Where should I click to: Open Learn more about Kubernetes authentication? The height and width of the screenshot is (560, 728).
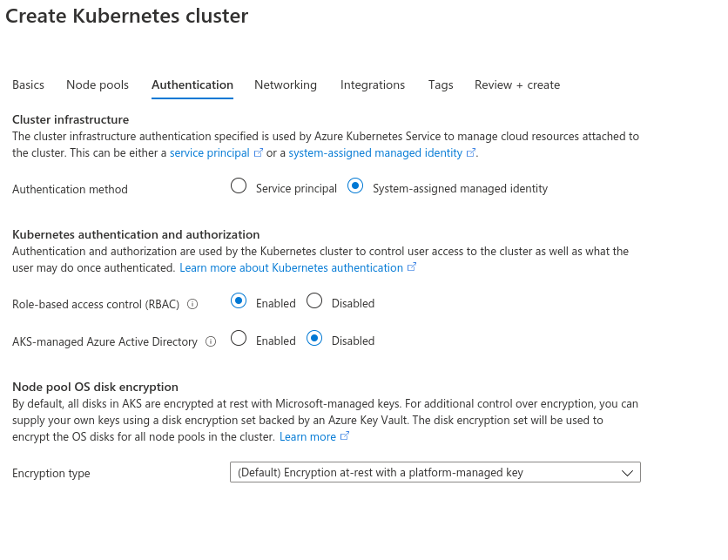(291, 268)
